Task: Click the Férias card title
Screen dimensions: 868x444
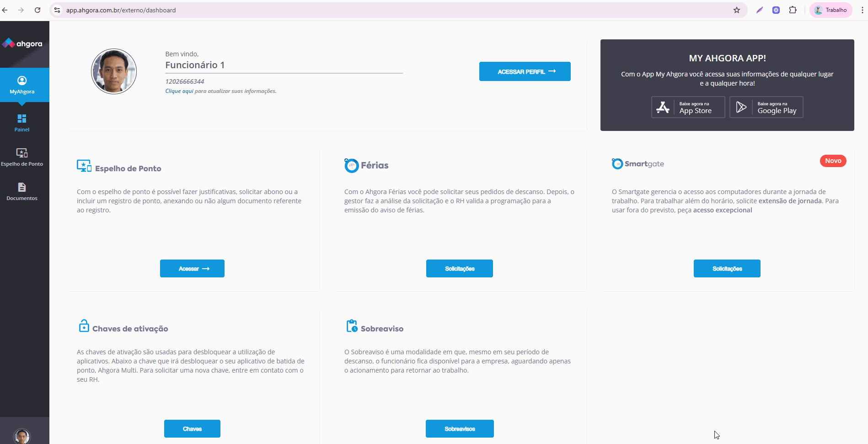Action: tap(375, 165)
